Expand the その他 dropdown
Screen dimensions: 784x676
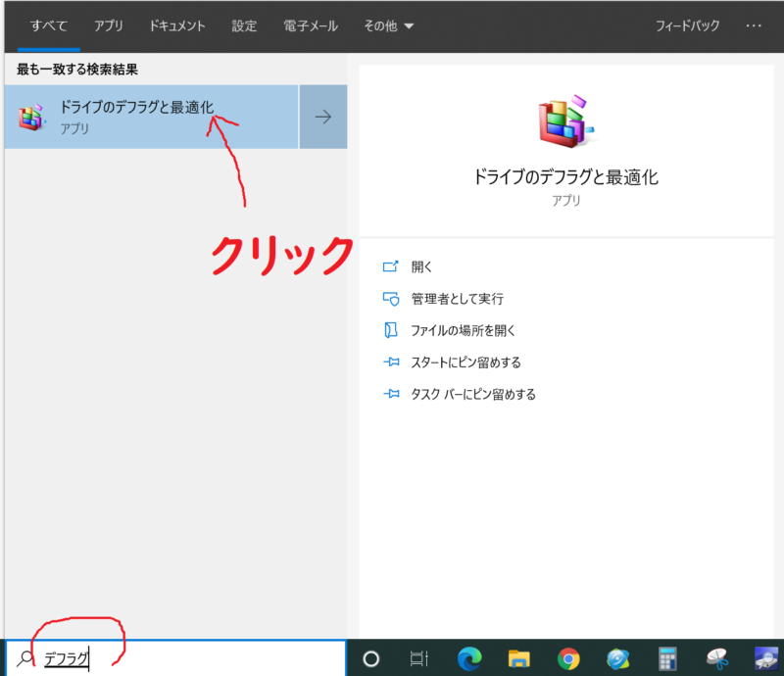pyautogui.click(x=388, y=26)
